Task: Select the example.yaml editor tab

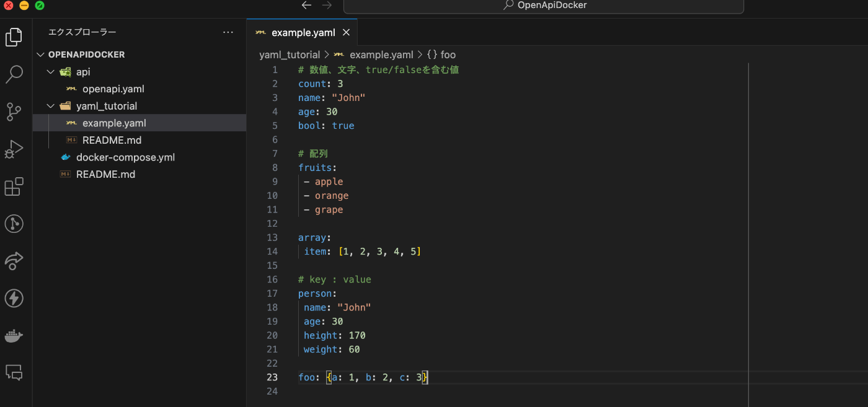Action: click(x=303, y=32)
